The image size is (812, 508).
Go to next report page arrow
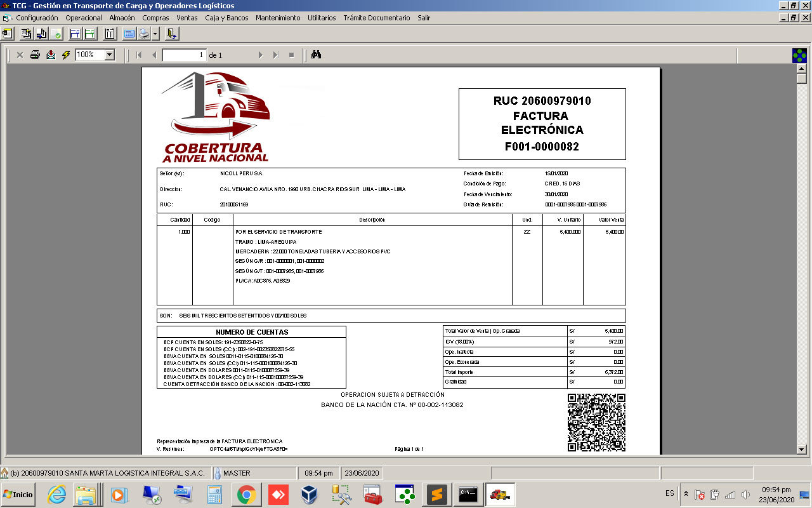point(260,55)
